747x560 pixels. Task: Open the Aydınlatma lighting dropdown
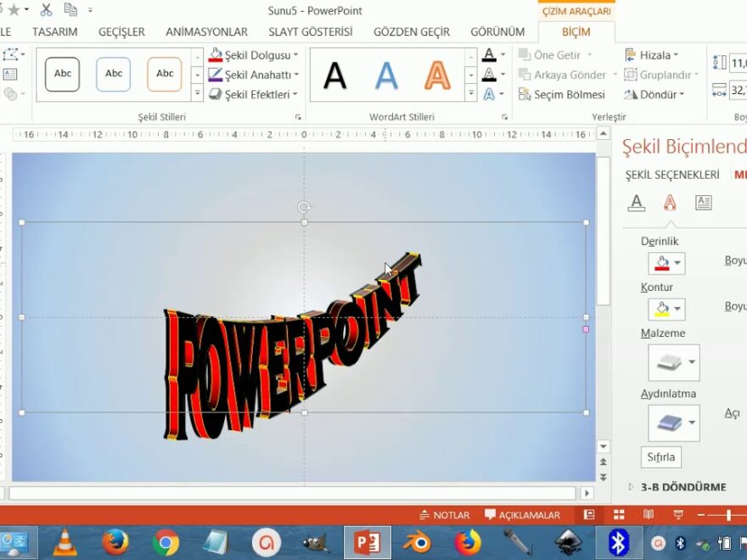(674, 423)
